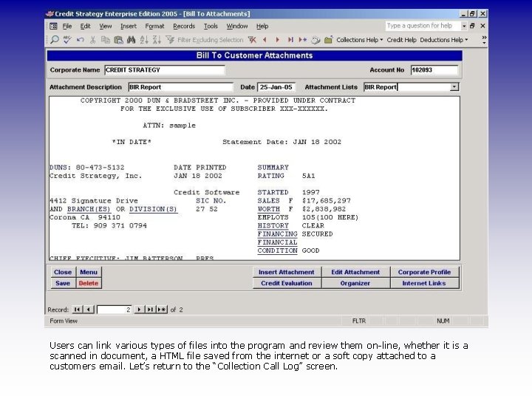This screenshot has width=532, height=399.
Task: Click the folder toolbar icon
Action: 328,40
